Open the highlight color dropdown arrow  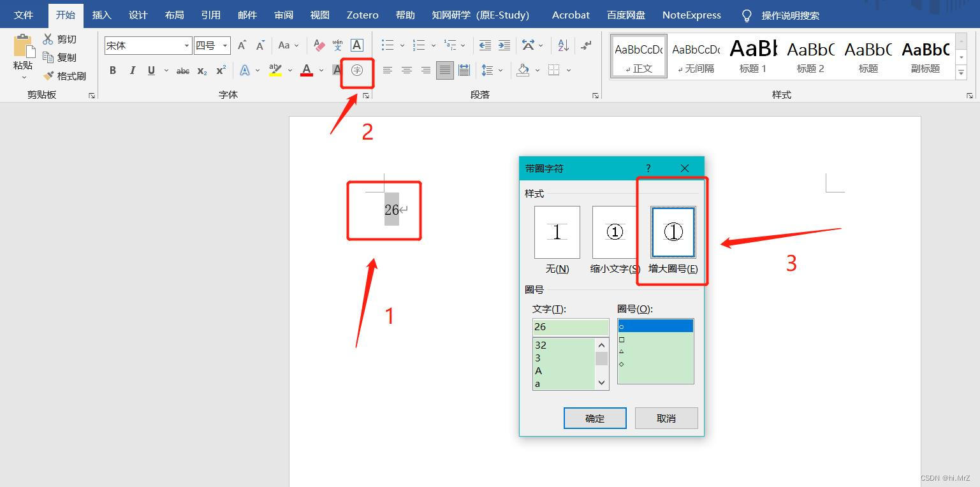click(x=290, y=71)
